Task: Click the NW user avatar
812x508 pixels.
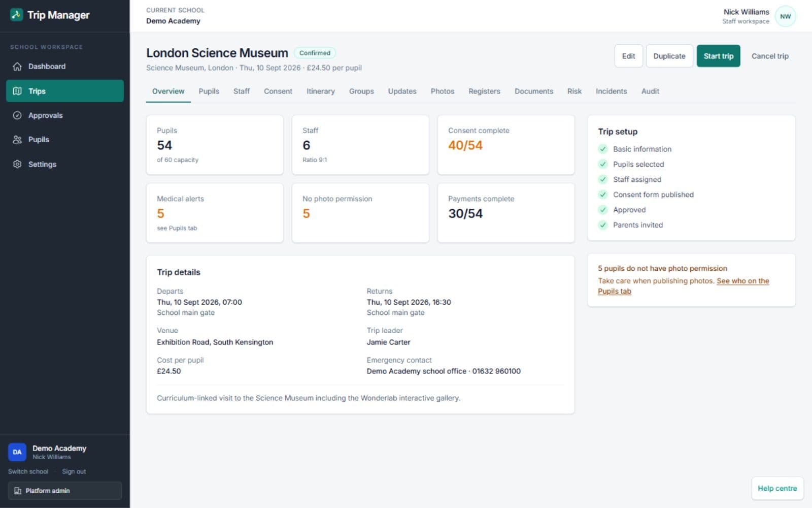Action: pyautogui.click(x=785, y=16)
